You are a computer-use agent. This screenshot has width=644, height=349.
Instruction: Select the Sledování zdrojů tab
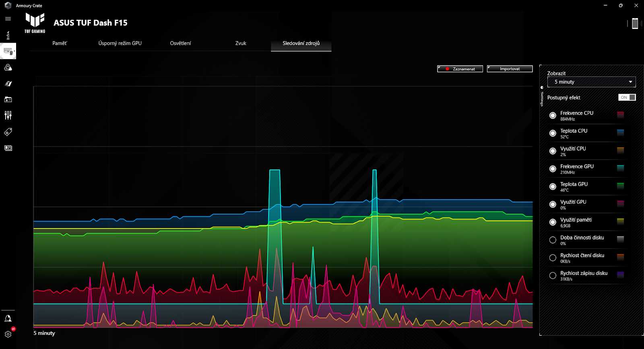pyautogui.click(x=301, y=43)
